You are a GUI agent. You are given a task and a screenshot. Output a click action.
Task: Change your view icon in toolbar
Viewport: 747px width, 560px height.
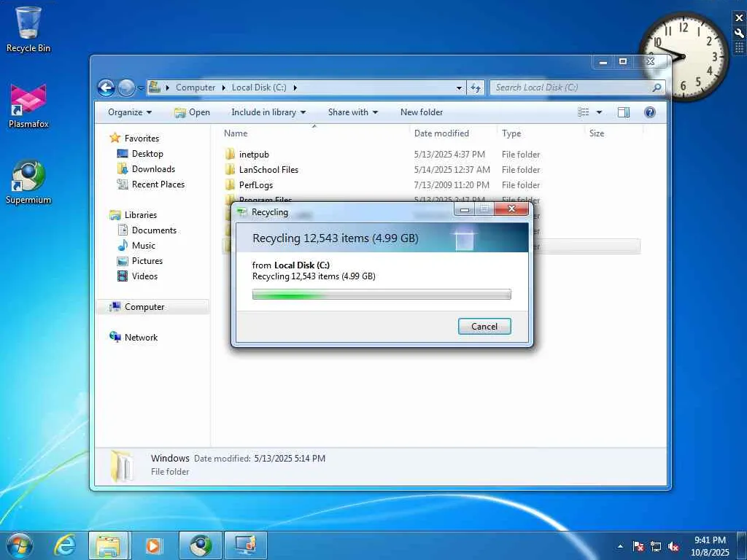(584, 112)
